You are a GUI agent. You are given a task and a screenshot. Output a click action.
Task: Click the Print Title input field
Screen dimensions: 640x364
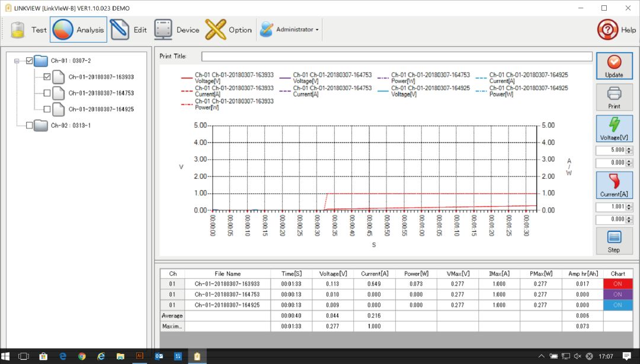pos(396,56)
